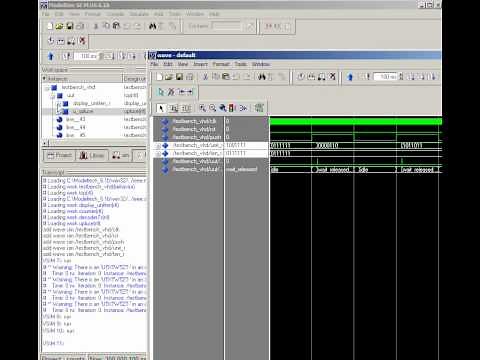Select line__44 process in workspace tree
Screen dimensions: 480x360
tap(75, 127)
